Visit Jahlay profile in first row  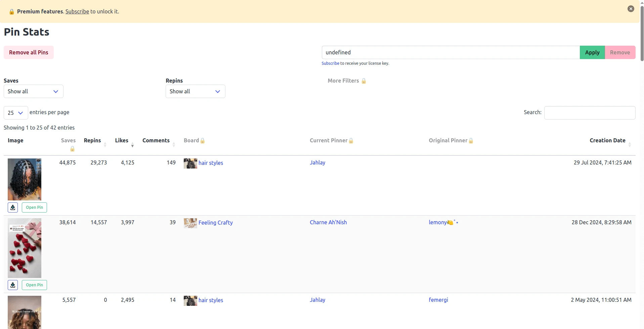317,162
